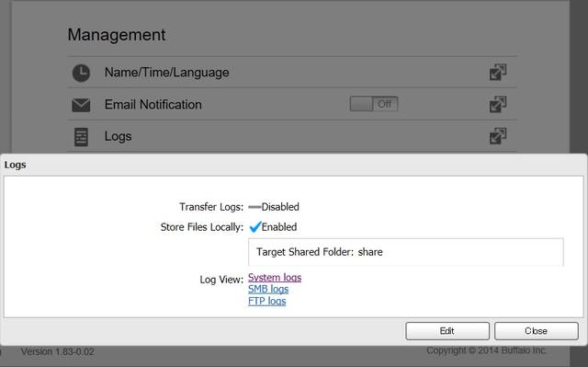Open Logs settings popup icon
Screen dimensions: 588x367
(x=498, y=136)
